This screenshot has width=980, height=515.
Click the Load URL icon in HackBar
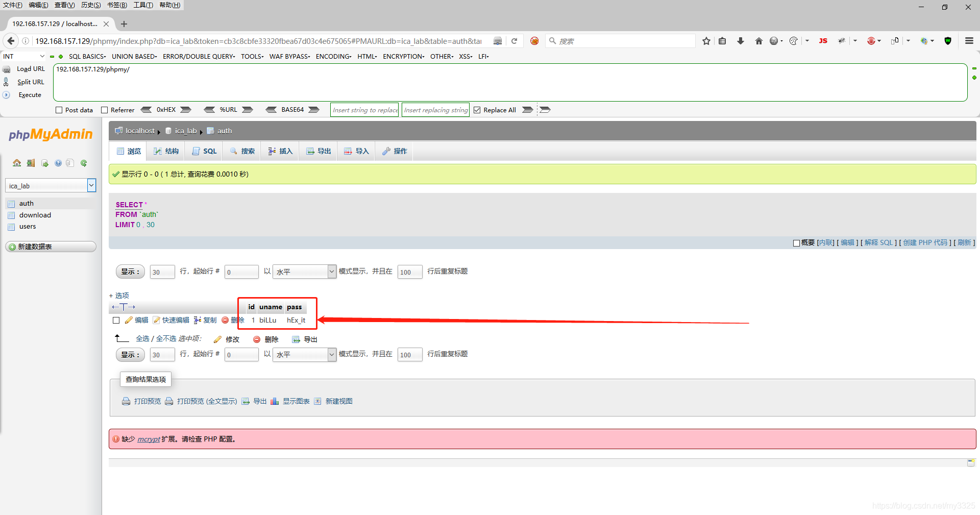[x=7, y=69]
